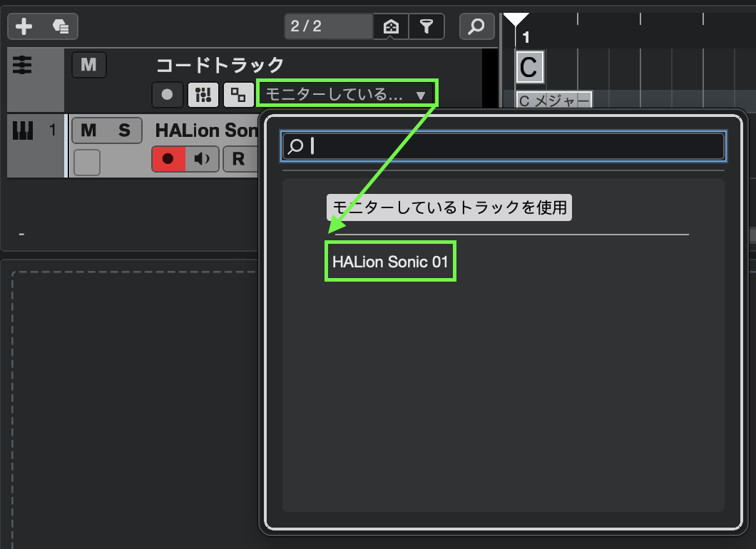Click the track visibility agents house icon
The image size is (756, 549).
[x=391, y=27]
